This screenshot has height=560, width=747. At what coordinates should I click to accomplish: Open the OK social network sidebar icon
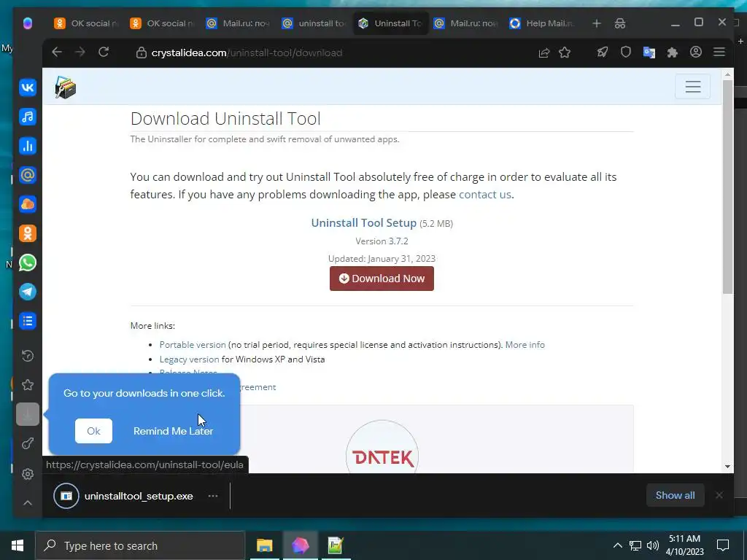pos(28,233)
